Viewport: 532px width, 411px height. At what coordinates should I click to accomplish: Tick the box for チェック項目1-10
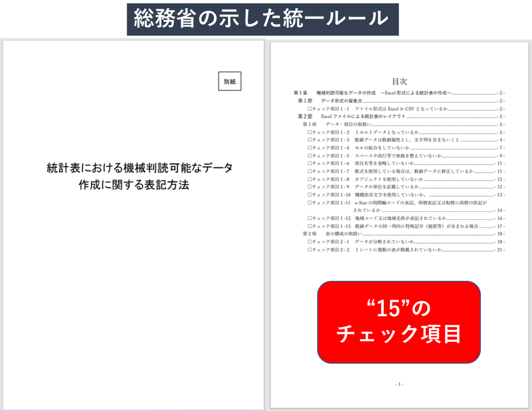click(309, 195)
